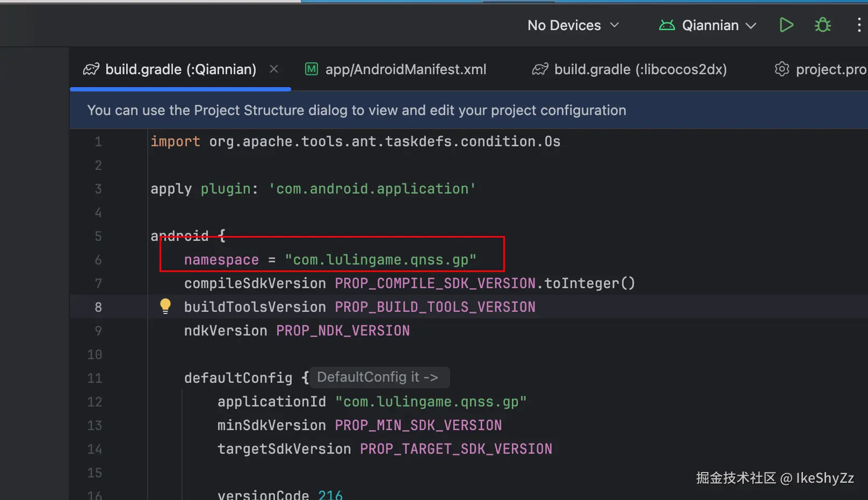Switch to build.gradle (:libcocos2dx) tab
Viewport: 868px width, 500px height.
click(640, 69)
